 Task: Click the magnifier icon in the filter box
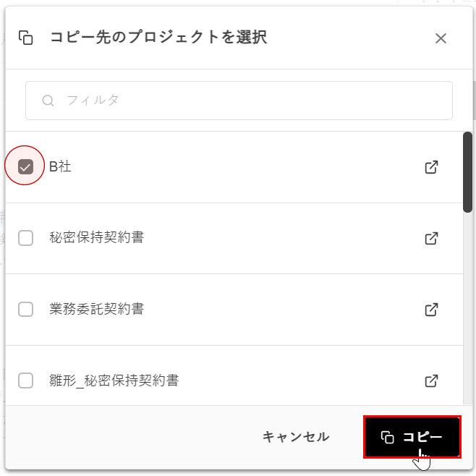(48, 101)
